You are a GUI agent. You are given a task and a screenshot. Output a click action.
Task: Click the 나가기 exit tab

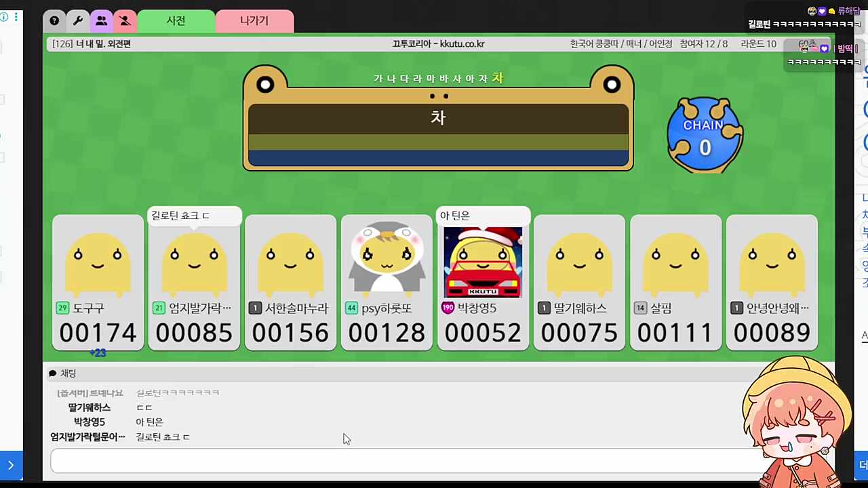click(254, 21)
